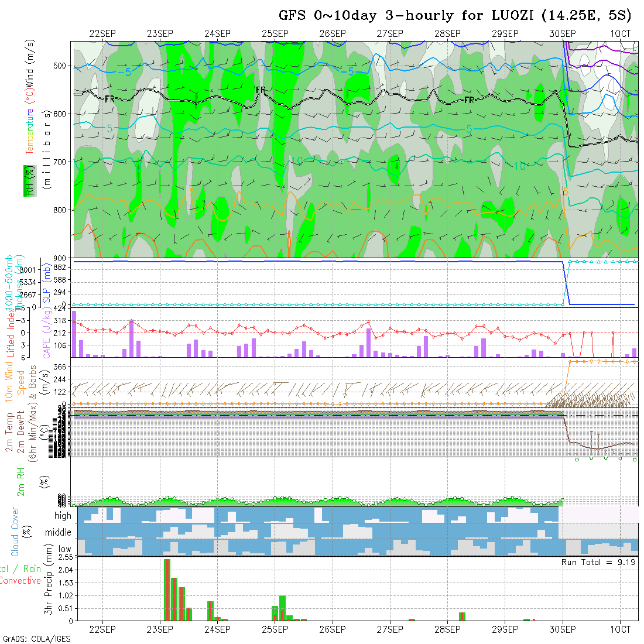
Task: Click the 500 millibar axis label
Action: (61, 66)
